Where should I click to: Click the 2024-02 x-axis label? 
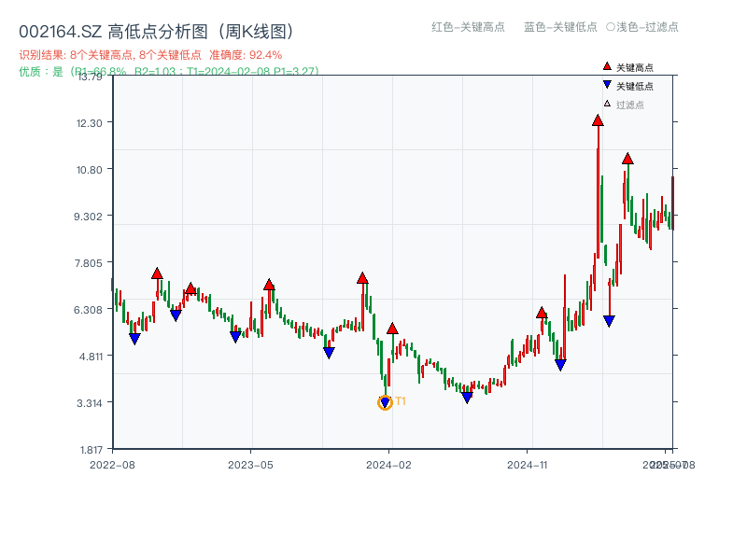click(388, 465)
